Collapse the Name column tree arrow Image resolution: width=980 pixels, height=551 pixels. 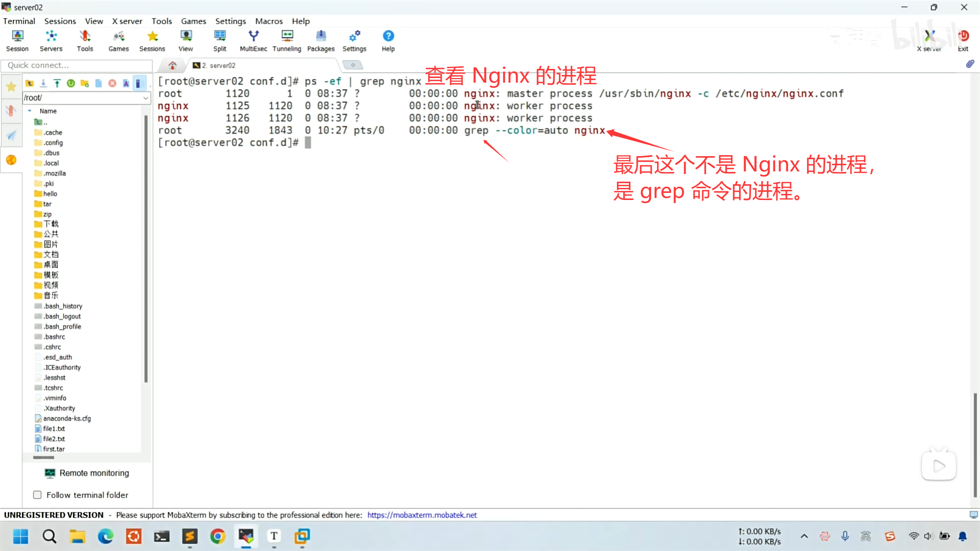click(30, 111)
